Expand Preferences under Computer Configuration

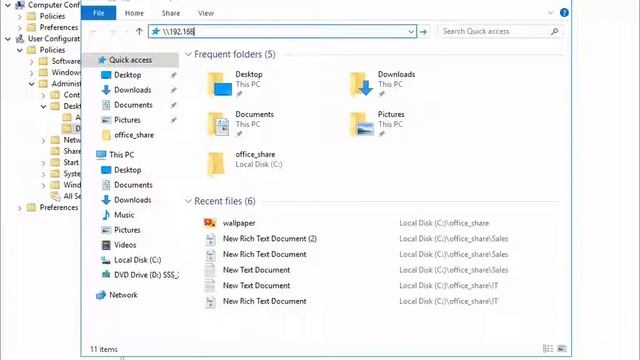point(20,27)
